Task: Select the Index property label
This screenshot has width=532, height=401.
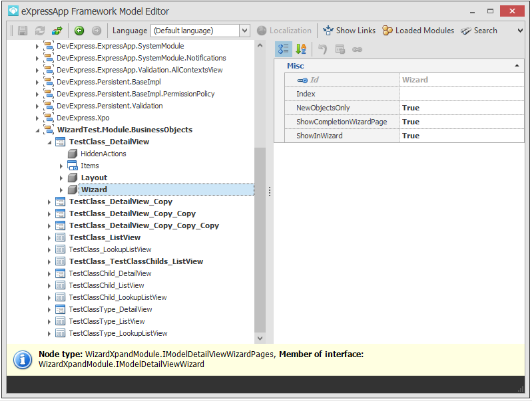Action: point(306,94)
